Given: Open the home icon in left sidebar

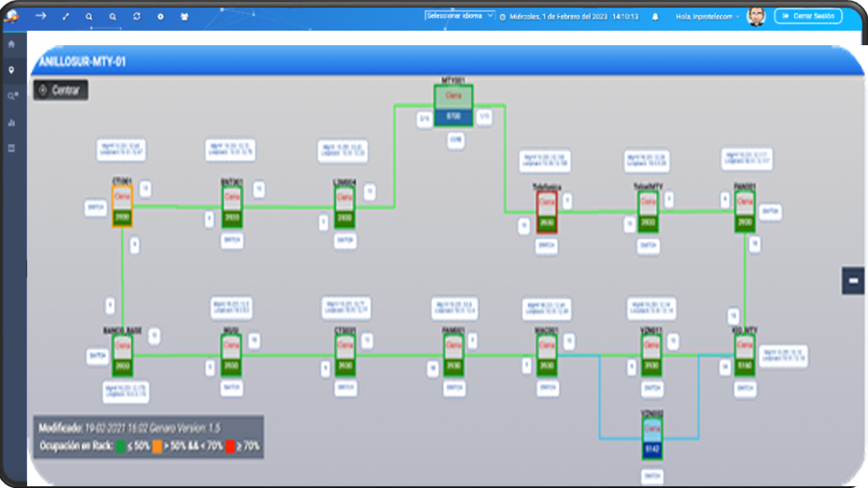Looking at the screenshot, I should point(11,44).
